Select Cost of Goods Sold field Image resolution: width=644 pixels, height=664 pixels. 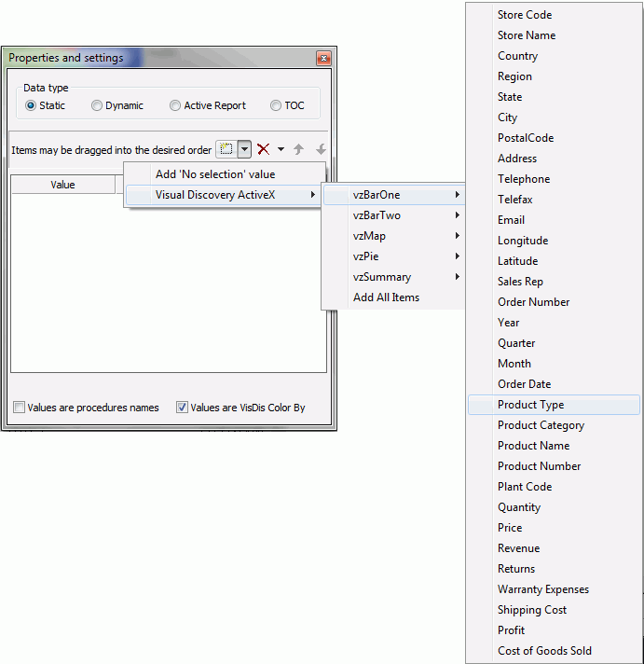point(554,651)
